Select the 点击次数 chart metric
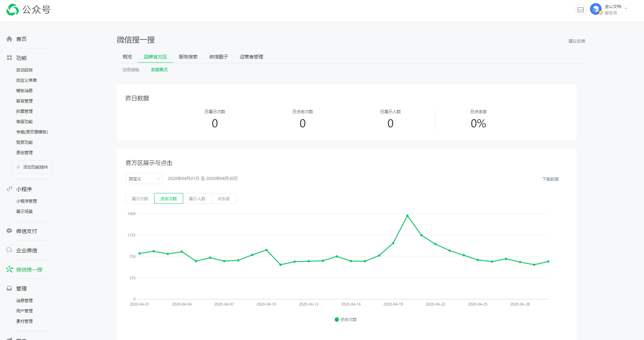 coord(169,199)
